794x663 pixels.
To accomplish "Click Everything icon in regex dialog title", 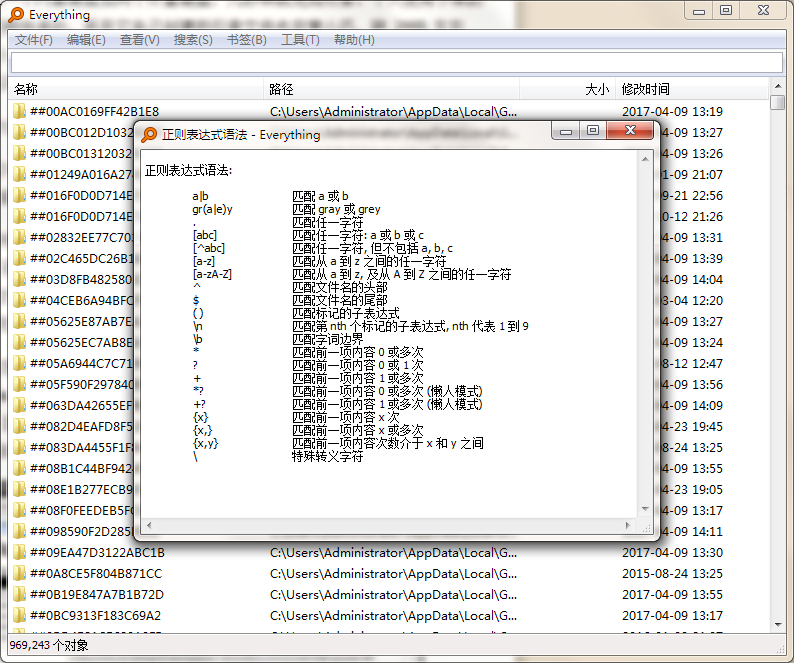I will pyautogui.click(x=149, y=135).
